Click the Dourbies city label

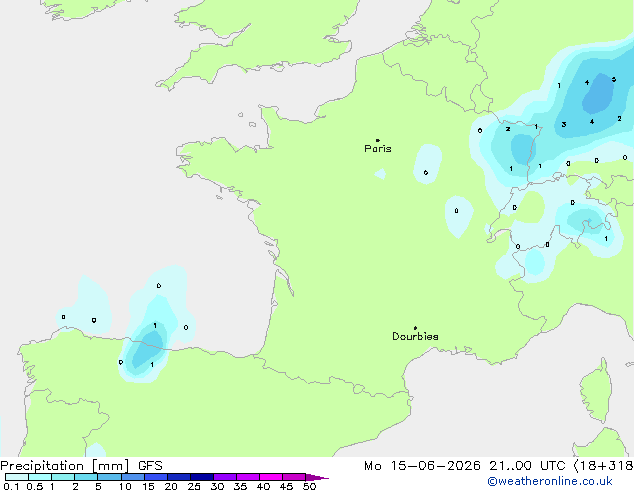(415, 336)
